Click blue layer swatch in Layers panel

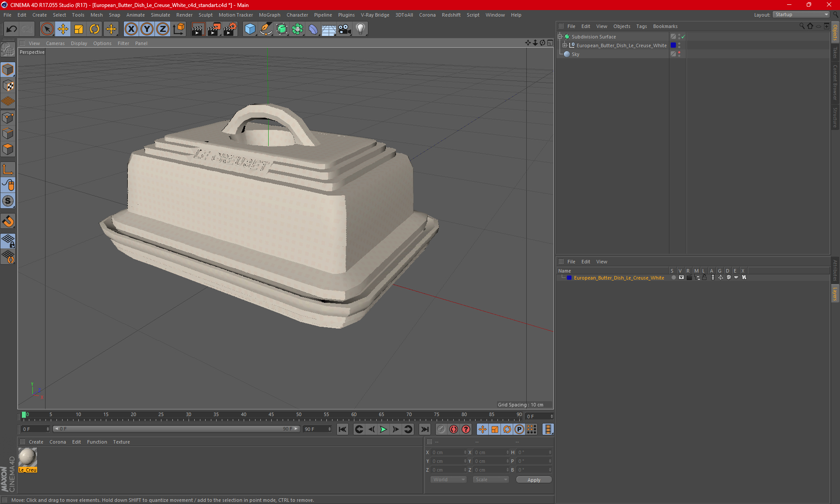point(569,278)
